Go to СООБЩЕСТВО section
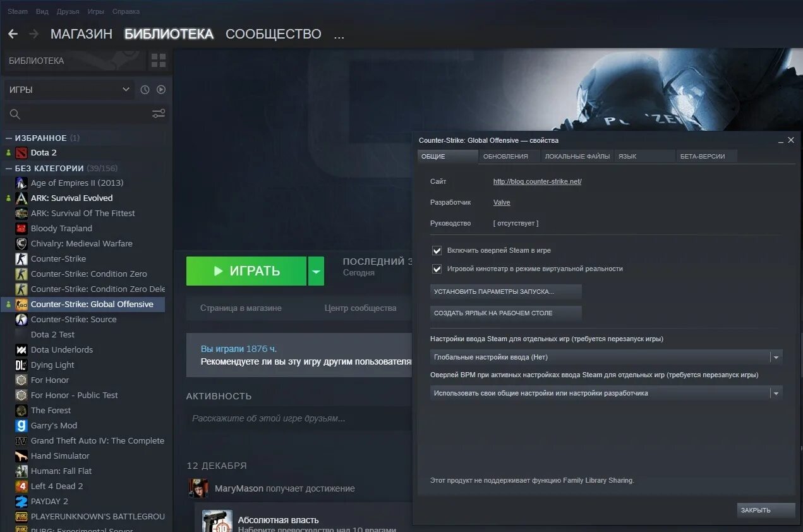 274,34
